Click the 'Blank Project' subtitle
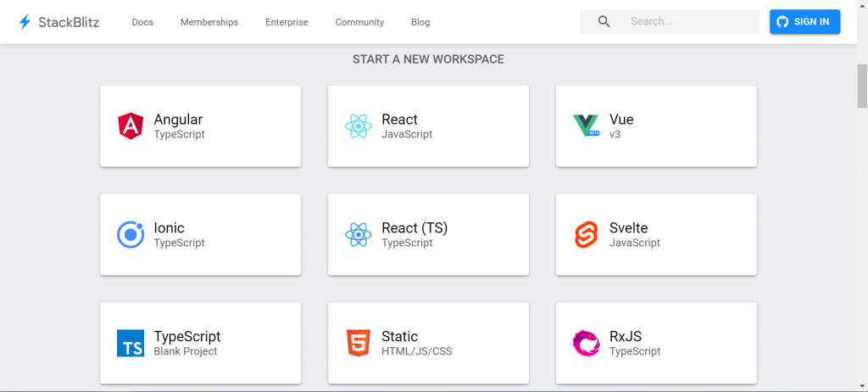 (186, 351)
